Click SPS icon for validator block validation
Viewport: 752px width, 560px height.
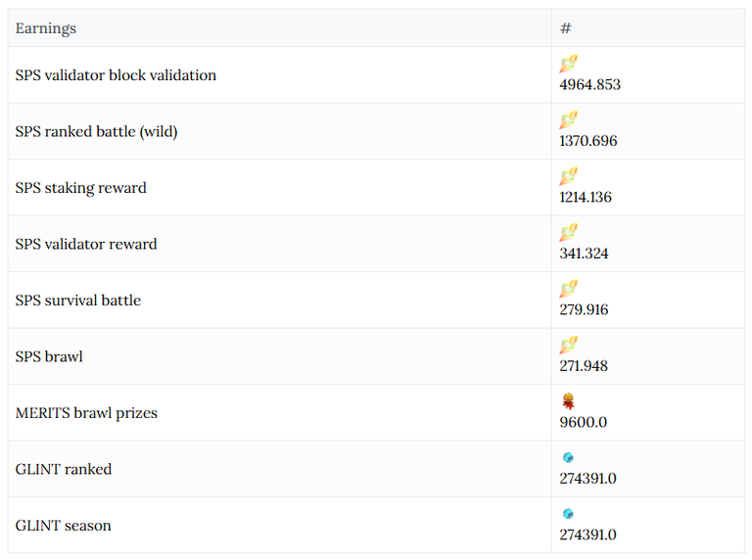[x=568, y=64]
